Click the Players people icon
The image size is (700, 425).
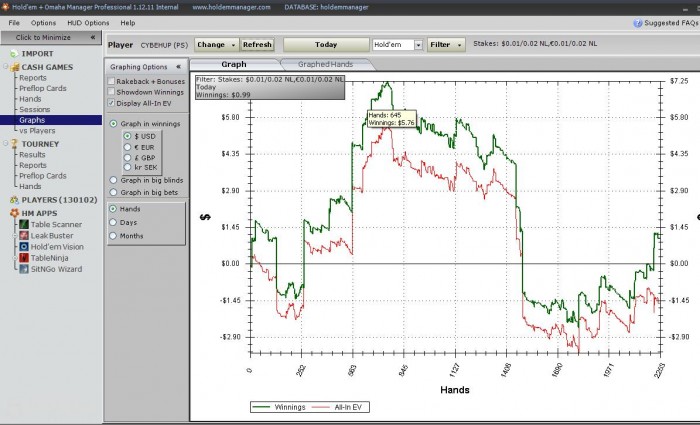[x=15, y=200]
